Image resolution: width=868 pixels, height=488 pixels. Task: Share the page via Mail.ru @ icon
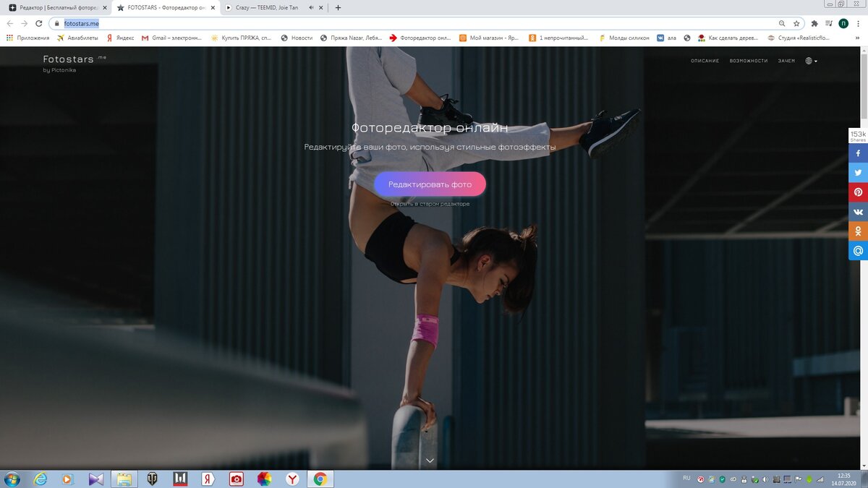tap(858, 251)
